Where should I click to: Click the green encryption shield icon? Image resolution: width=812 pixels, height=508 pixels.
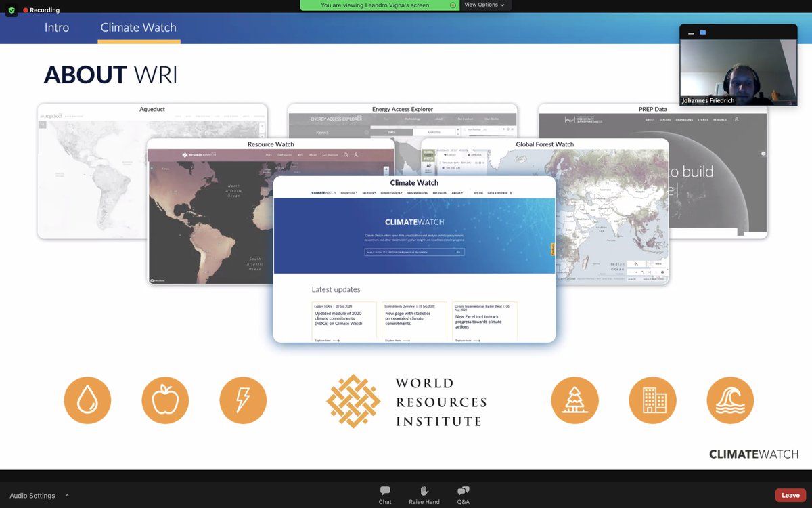11,10
